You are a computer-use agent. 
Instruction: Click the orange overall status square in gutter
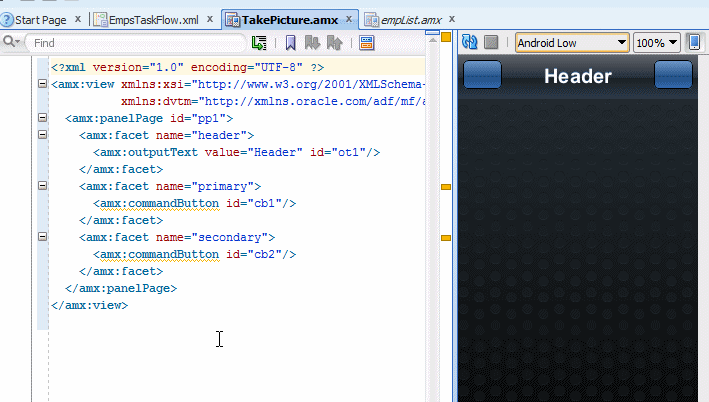(x=446, y=37)
